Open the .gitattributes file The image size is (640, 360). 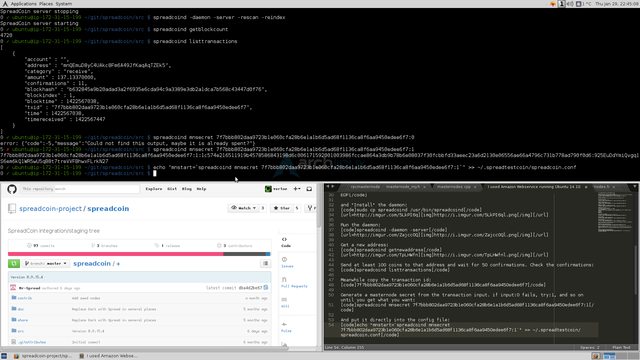[32, 342]
